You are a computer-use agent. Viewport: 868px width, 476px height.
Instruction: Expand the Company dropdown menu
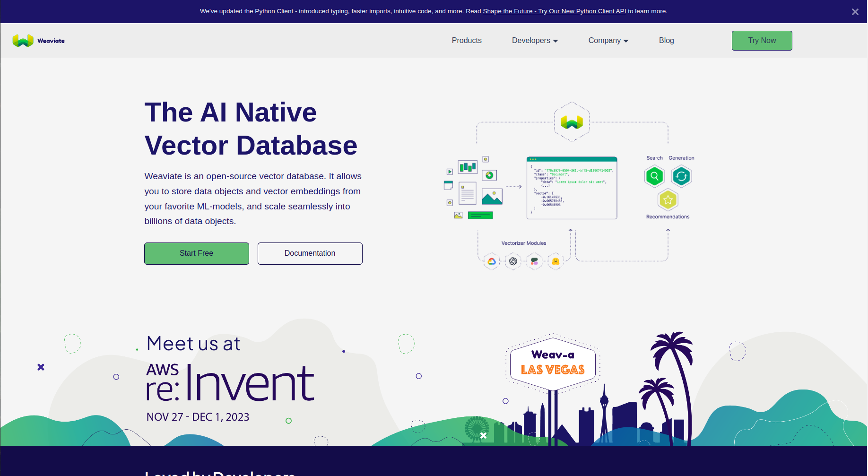[608, 41]
